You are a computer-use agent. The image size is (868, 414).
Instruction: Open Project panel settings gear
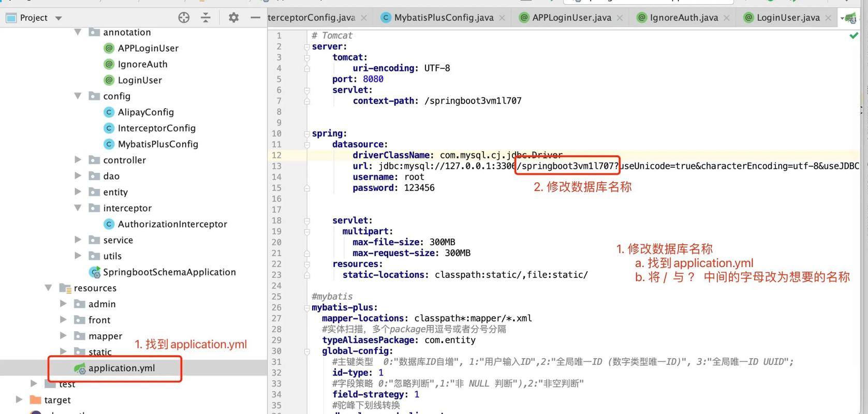pos(233,18)
